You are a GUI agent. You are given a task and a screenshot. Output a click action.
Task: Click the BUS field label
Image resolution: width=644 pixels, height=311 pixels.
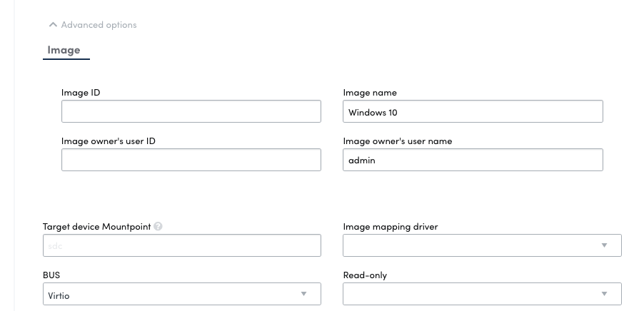tap(53, 275)
